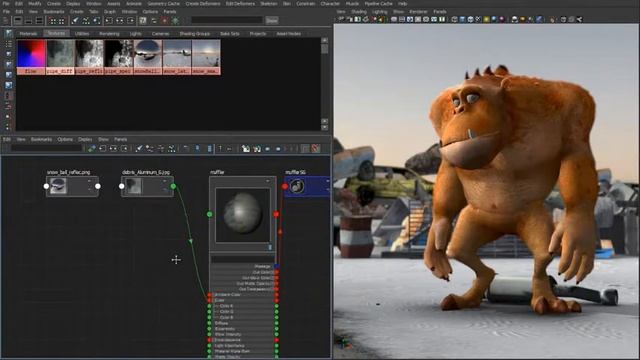The width and height of the screenshot is (640, 360).
Task: Open the Image Plane icon in viewport toolbar
Action: coord(366,19)
